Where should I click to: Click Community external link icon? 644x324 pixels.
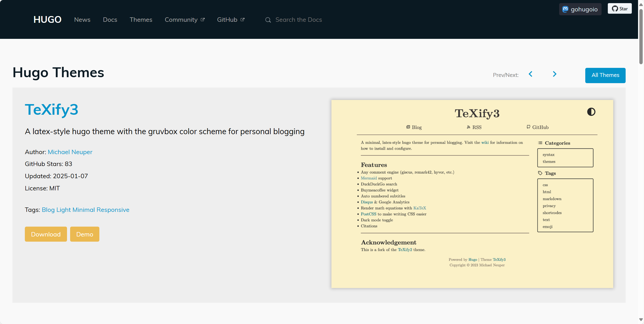[x=203, y=20]
